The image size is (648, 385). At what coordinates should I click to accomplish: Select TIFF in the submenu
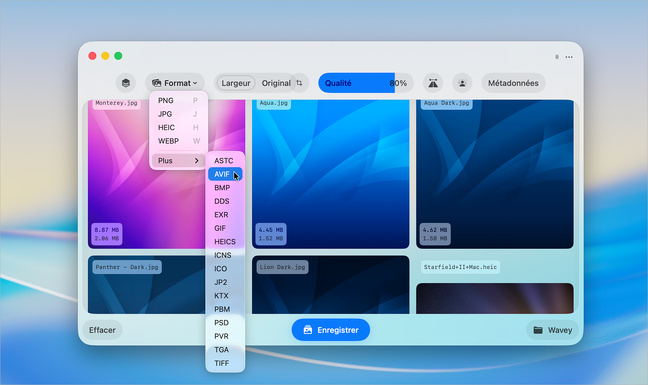tap(225, 363)
